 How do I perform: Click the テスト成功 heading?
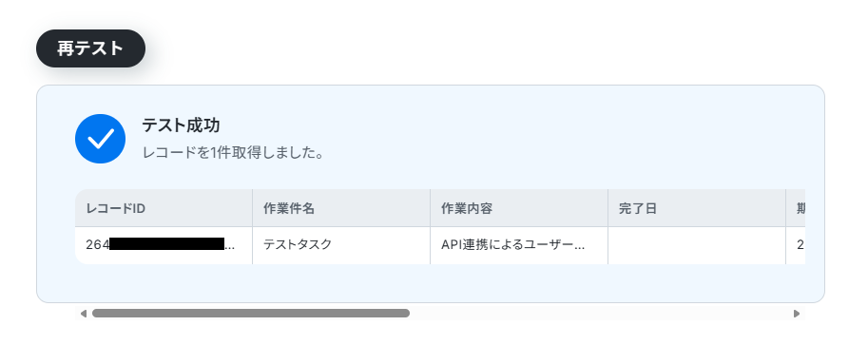pos(181,125)
